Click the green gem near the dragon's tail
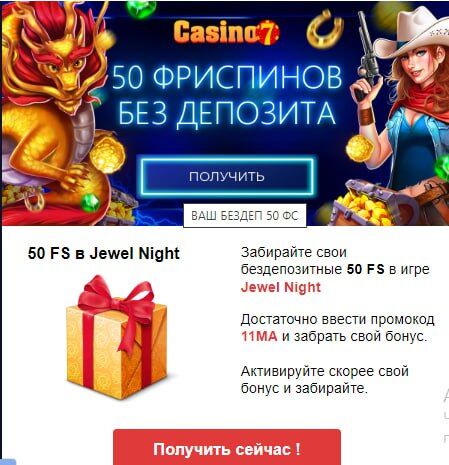The image size is (449, 465). pos(91,202)
